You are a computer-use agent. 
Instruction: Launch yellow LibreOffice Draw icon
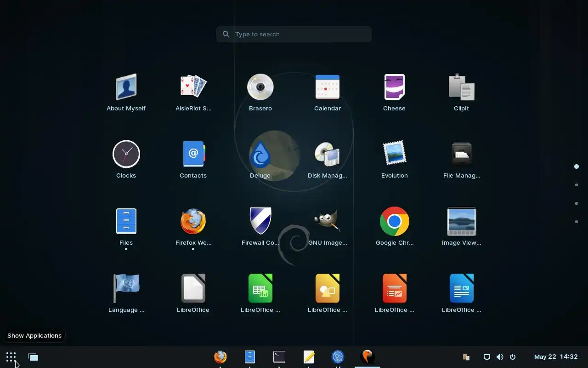[327, 288]
